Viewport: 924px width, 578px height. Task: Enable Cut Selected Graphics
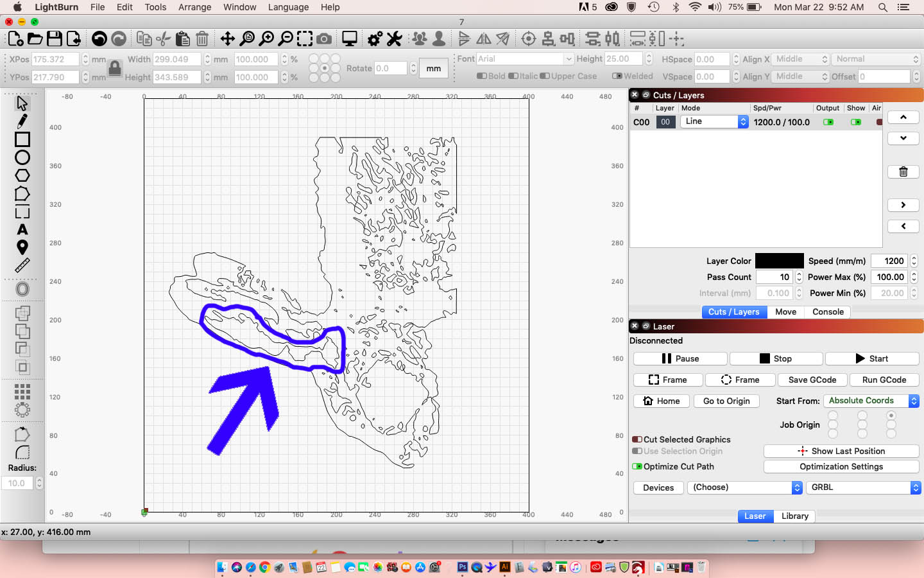pyautogui.click(x=637, y=439)
